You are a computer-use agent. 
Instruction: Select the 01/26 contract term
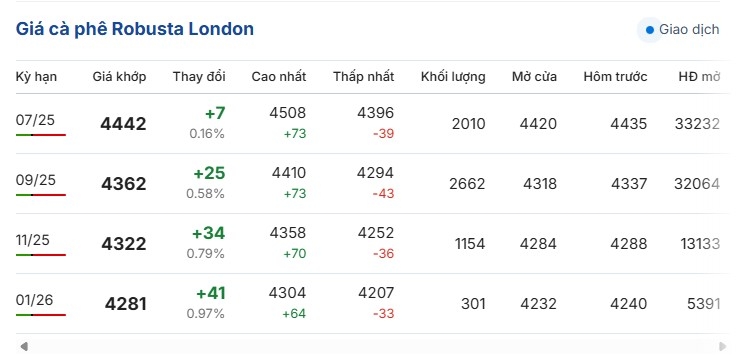click(34, 300)
